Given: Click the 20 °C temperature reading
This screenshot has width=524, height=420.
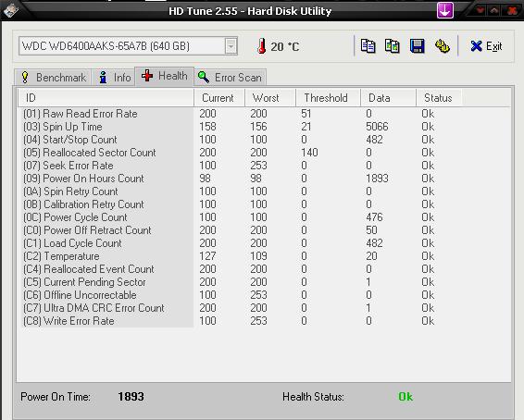Looking at the screenshot, I should 285,47.
